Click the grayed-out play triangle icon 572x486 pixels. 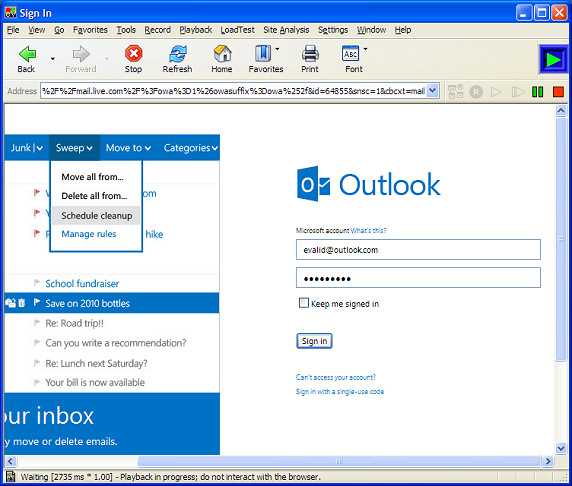pos(496,92)
